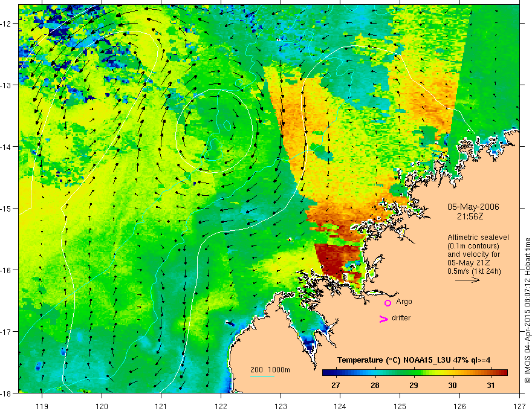The height and width of the screenshot is (411, 532).
Task: Click latitude axis label -13
Action: [6, 85]
